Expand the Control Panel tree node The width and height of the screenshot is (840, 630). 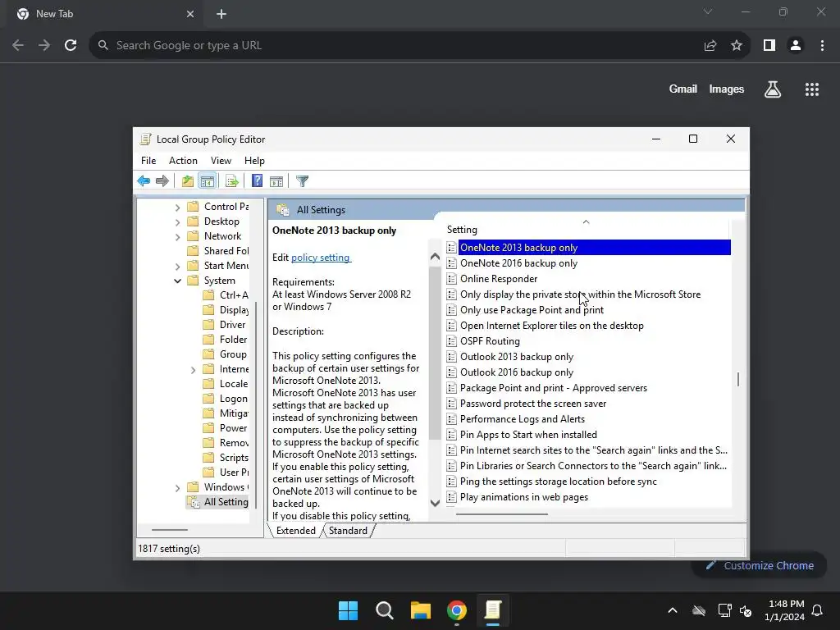[178, 207]
